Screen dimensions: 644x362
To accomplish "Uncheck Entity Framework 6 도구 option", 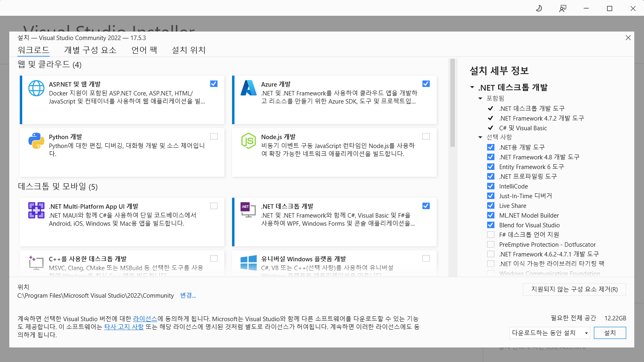I will tap(491, 167).
